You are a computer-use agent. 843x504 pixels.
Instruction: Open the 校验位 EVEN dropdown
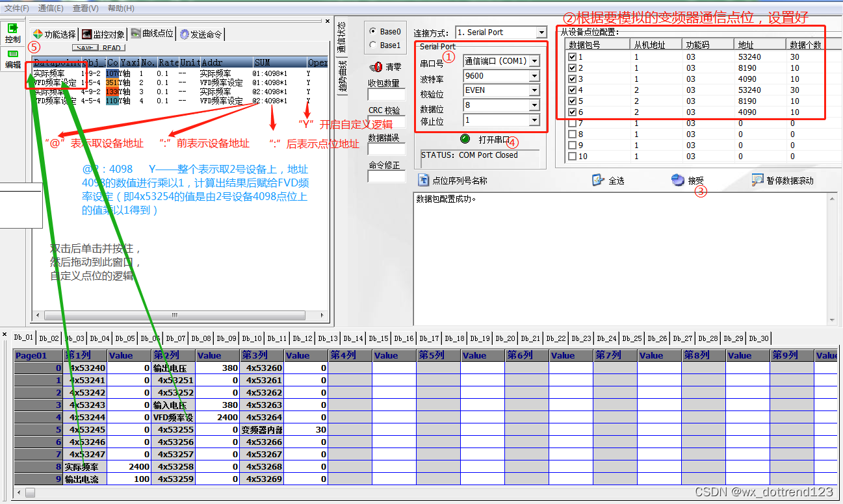[534, 90]
